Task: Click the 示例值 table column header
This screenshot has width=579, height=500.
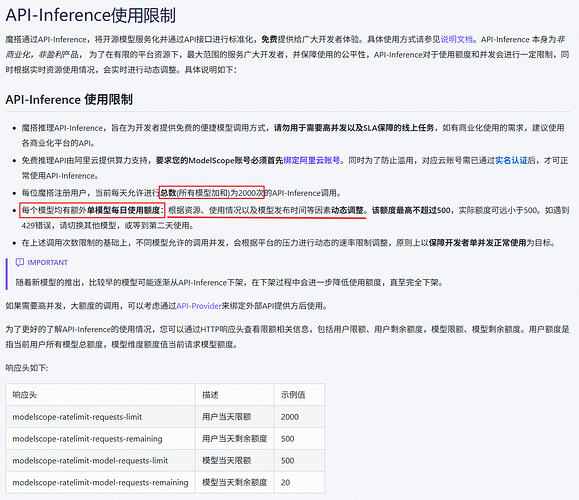Action: pos(299,394)
